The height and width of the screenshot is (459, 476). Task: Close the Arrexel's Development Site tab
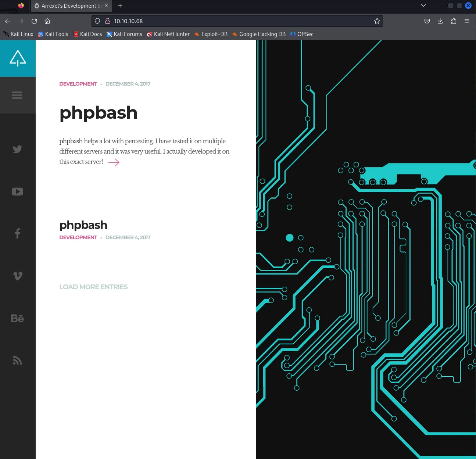[106, 6]
